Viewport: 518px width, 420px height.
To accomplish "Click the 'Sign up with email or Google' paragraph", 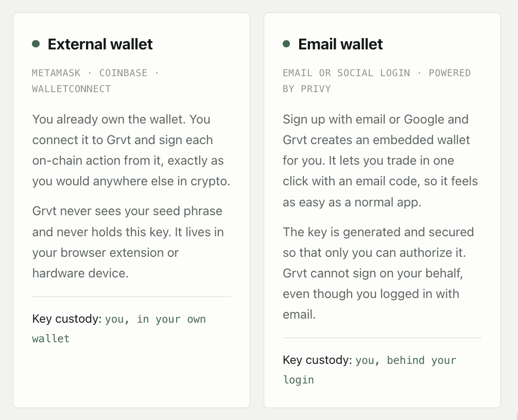I will (380, 161).
